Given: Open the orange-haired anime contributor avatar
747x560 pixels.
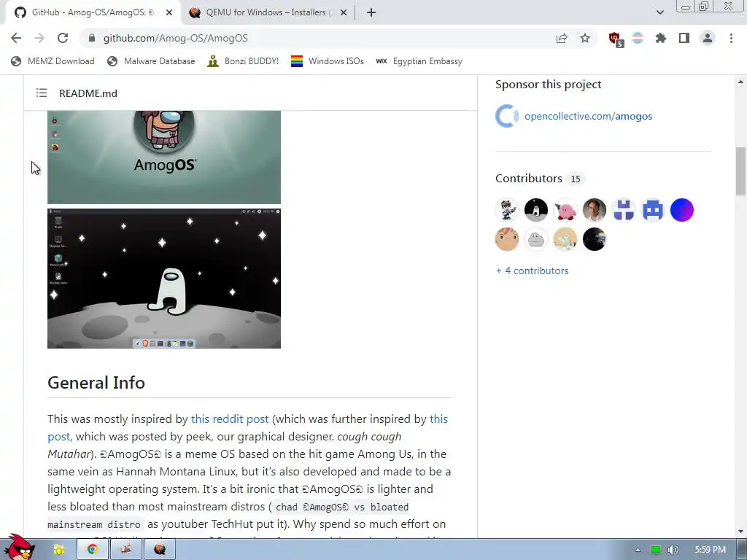Looking at the screenshot, I should pos(507,239).
